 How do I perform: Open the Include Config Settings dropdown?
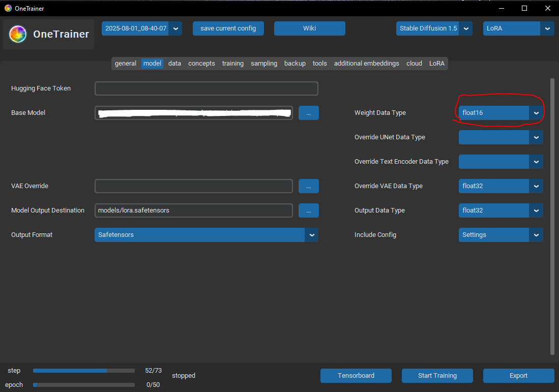[501, 235]
